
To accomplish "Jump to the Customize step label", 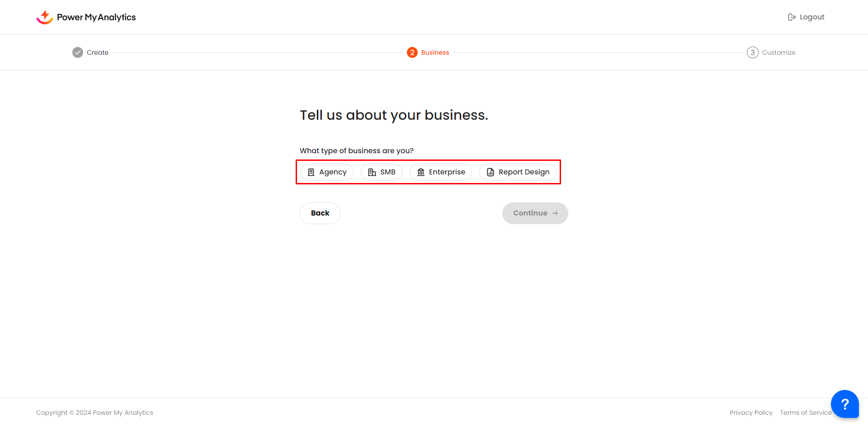I will pos(778,52).
